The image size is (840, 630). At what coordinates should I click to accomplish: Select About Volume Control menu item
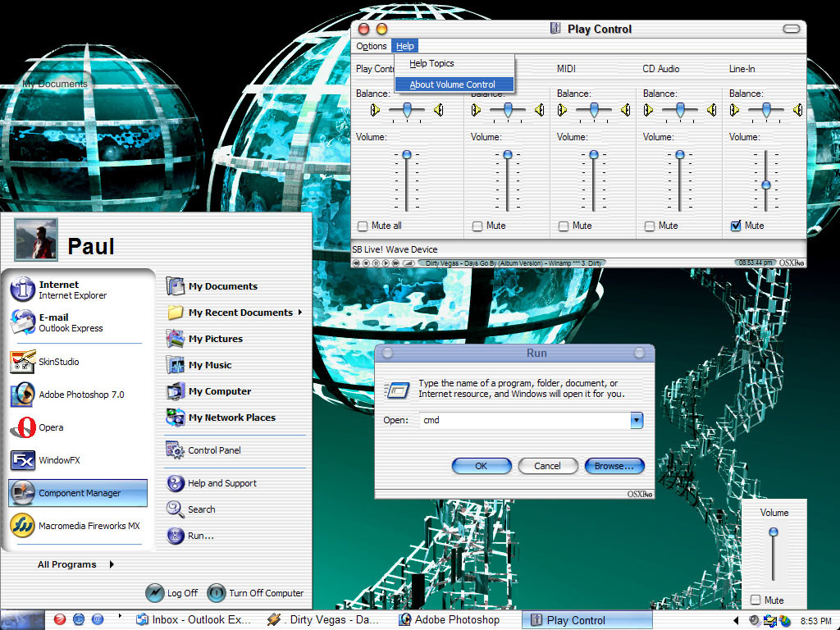(454, 84)
